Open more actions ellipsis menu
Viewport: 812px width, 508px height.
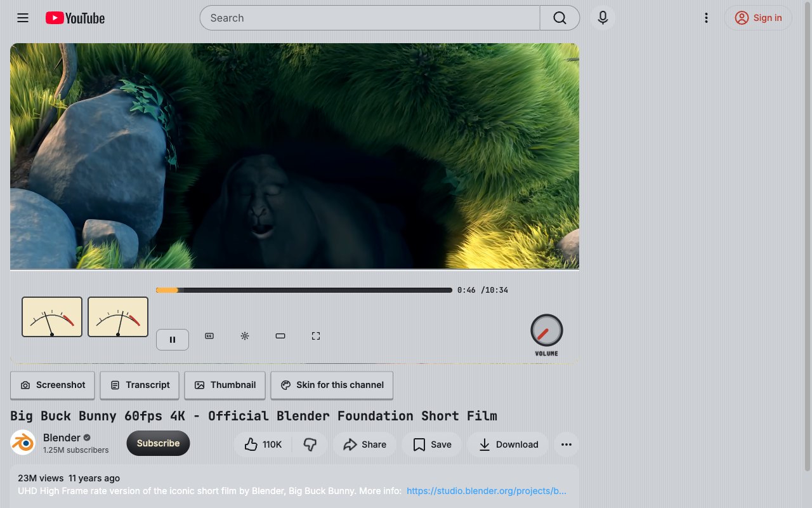pos(566,444)
